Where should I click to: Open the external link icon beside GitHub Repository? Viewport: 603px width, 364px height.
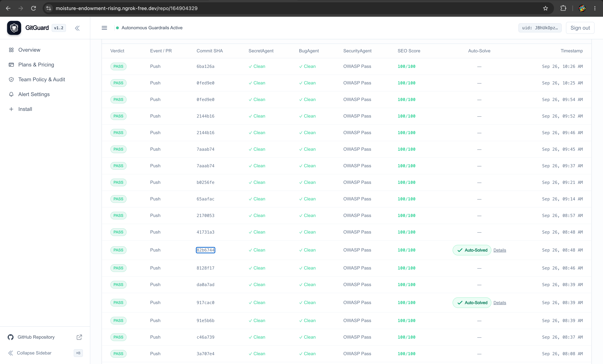tap(79, 337)
